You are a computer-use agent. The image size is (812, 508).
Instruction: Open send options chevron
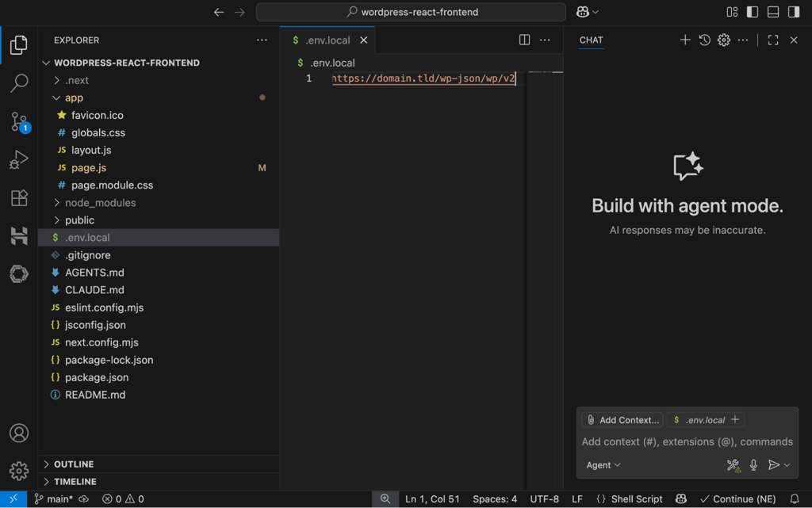[787, 465]
